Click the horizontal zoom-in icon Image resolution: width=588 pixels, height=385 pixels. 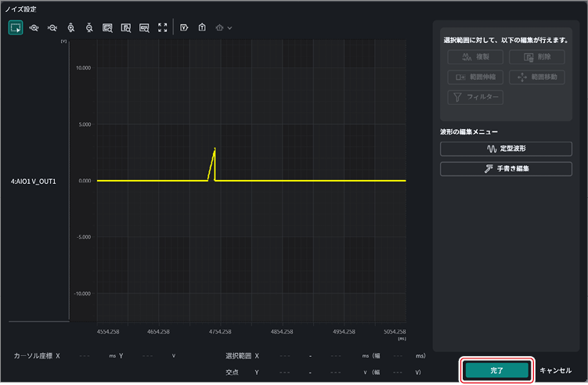click(34, 27)
